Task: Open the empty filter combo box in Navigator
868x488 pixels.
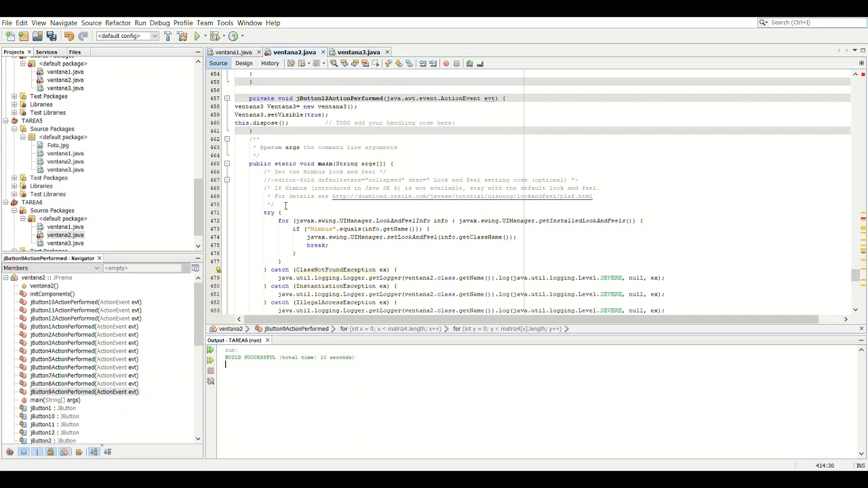Action: coord(147,268)
